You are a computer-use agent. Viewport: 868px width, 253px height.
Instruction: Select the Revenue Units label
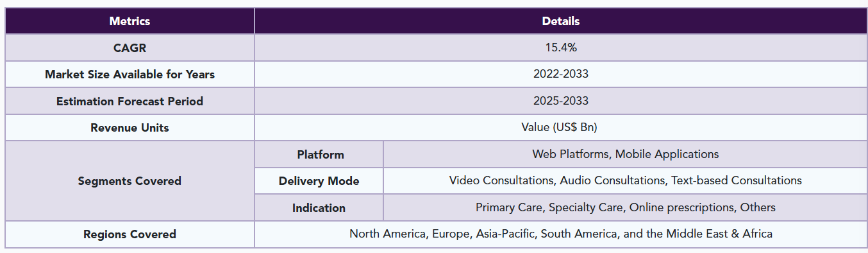129,128
